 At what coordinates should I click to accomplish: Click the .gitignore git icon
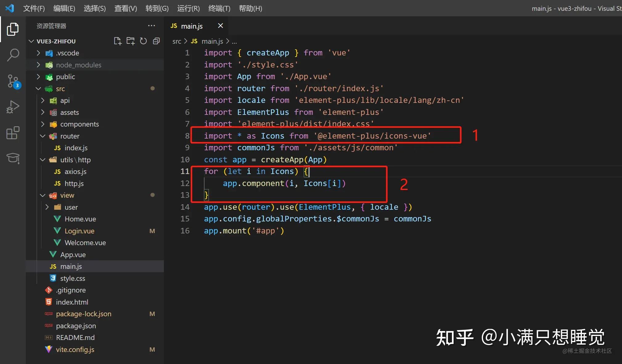(49, 290)
